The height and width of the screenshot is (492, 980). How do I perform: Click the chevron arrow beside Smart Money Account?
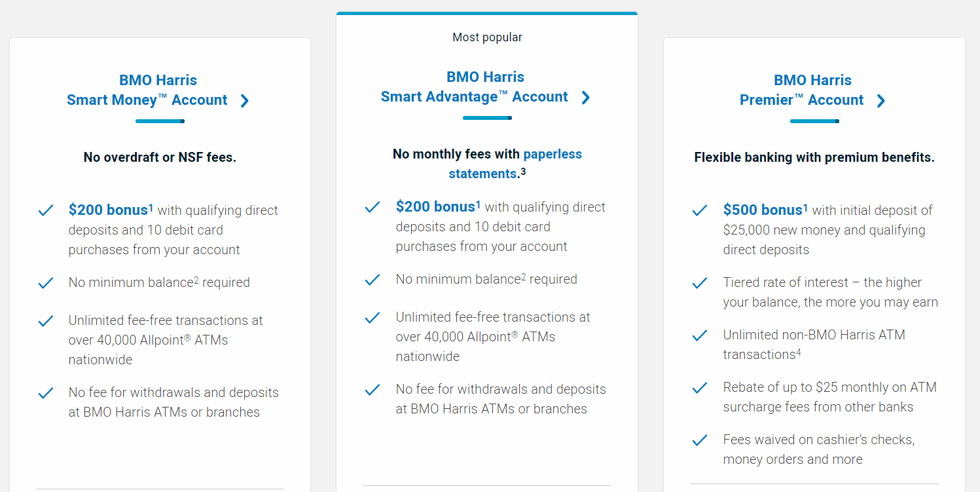click(x=245, y=100)
